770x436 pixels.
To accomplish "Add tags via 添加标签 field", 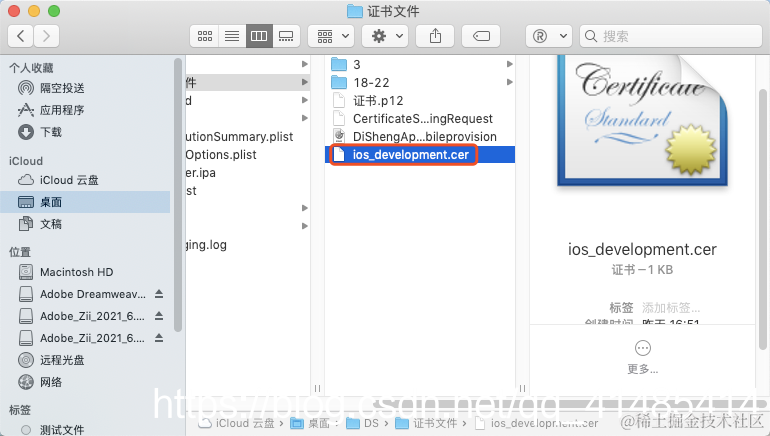I will coord(671,308).
